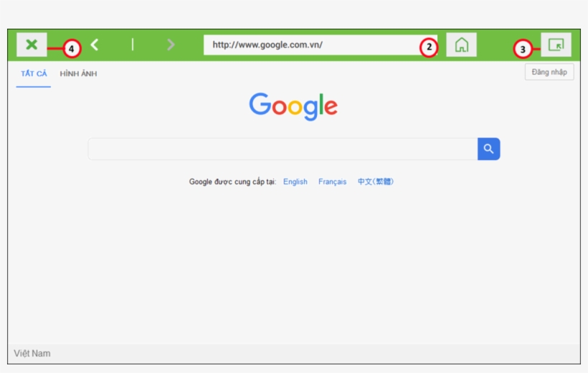Click the URL address bar

point(321,45)
